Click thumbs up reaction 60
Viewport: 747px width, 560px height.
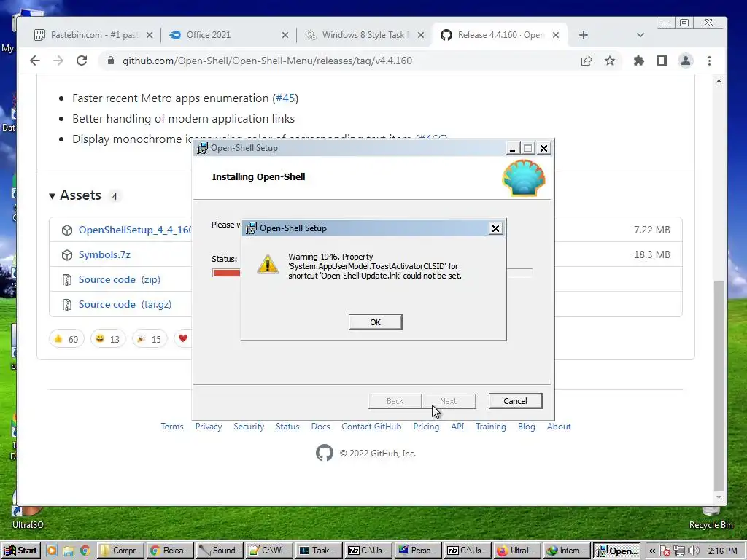[66, 339]
